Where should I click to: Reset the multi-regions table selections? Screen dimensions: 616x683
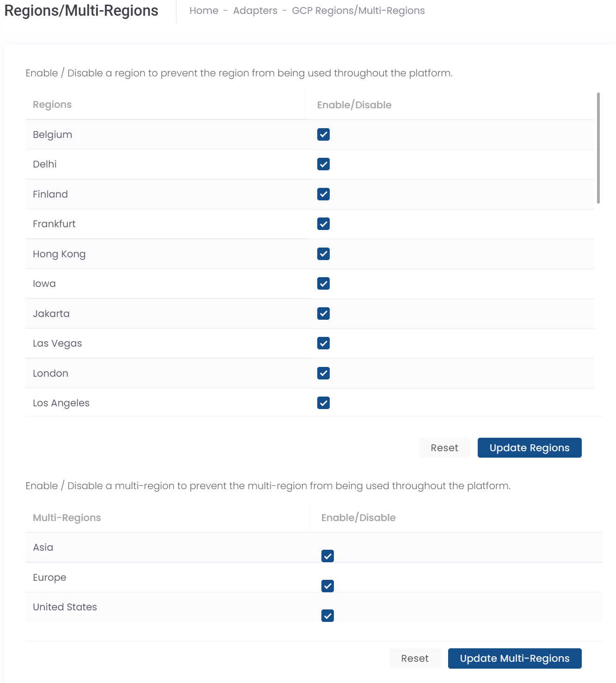pos(415,658)
